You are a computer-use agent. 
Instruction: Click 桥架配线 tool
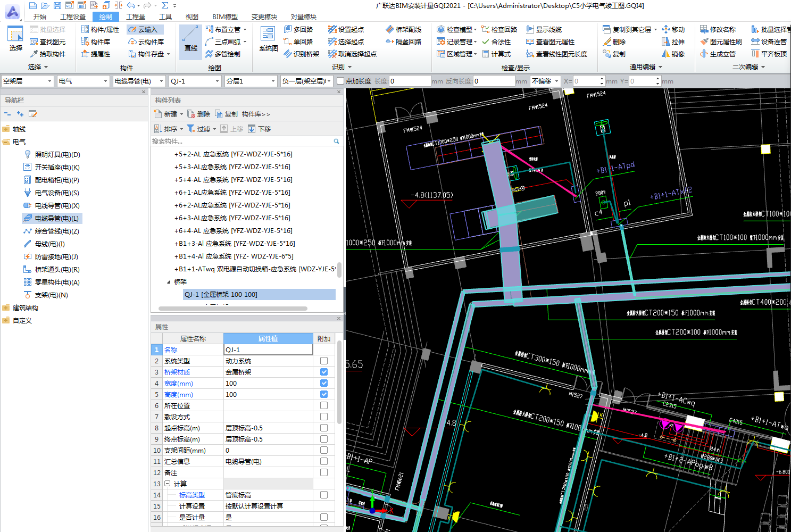pyautogui.click(x=403, y=29)
